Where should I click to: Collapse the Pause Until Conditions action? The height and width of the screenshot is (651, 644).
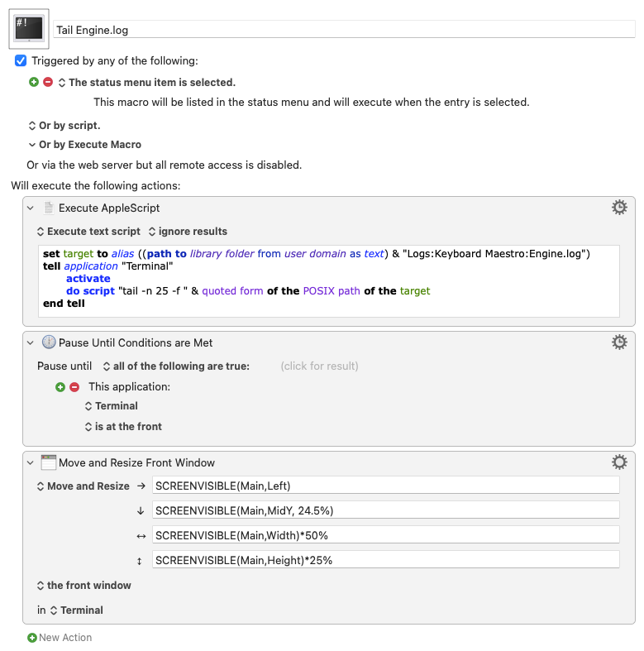[31, 343]
